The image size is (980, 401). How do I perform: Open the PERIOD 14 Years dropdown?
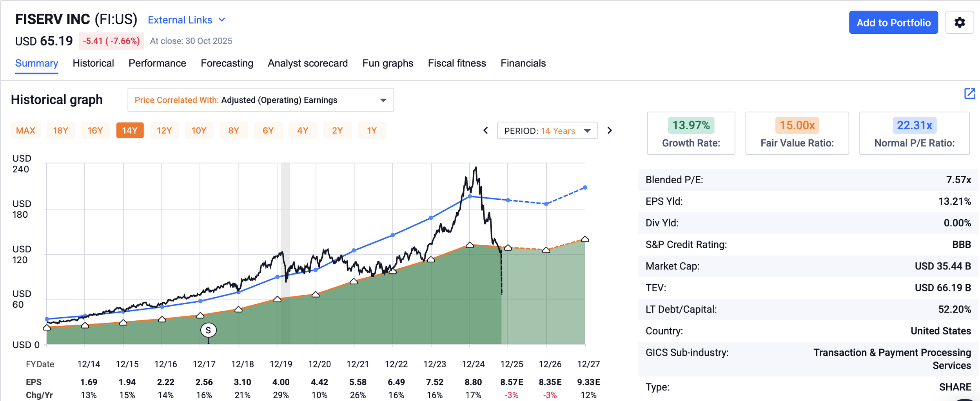[547, 130]
